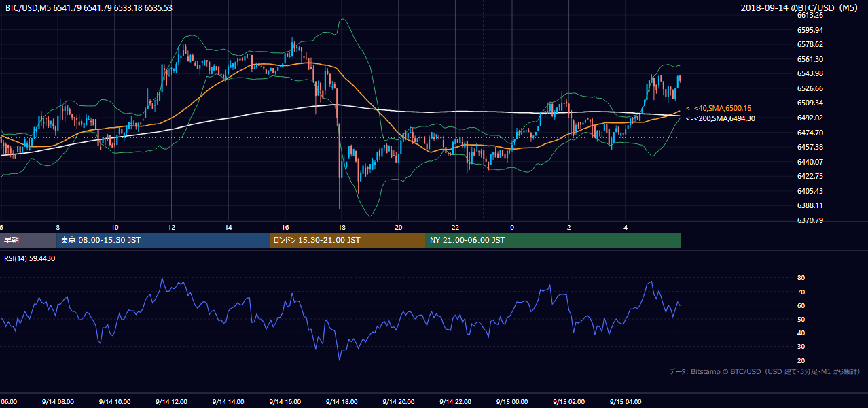868x408 pixels.
Task: Click the RSI 80 level label
Action: tap(801, 278)
